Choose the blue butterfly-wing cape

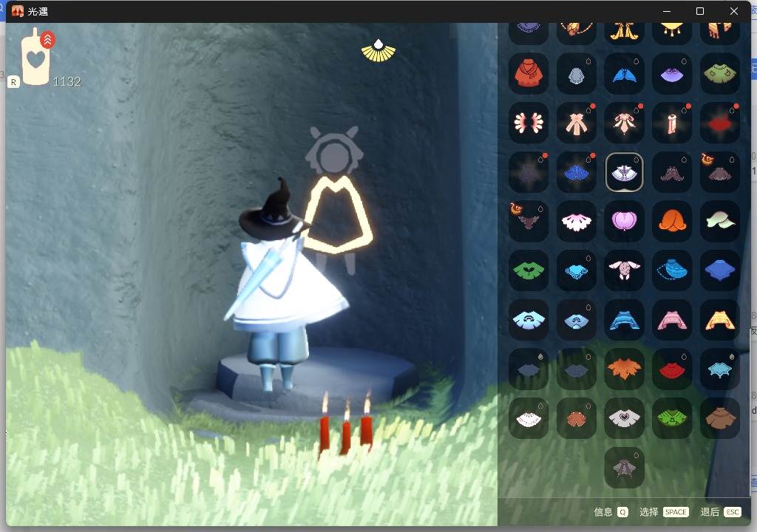[x=624, y=74]
